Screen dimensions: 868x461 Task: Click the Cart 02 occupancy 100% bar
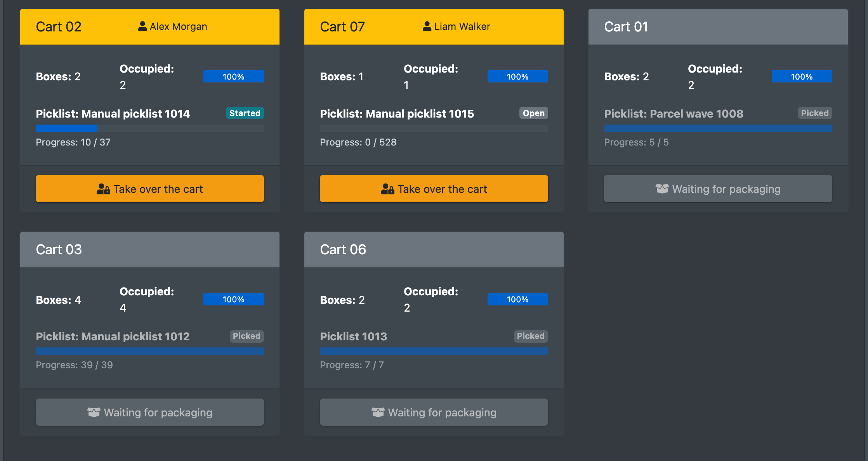coord(234,76)
